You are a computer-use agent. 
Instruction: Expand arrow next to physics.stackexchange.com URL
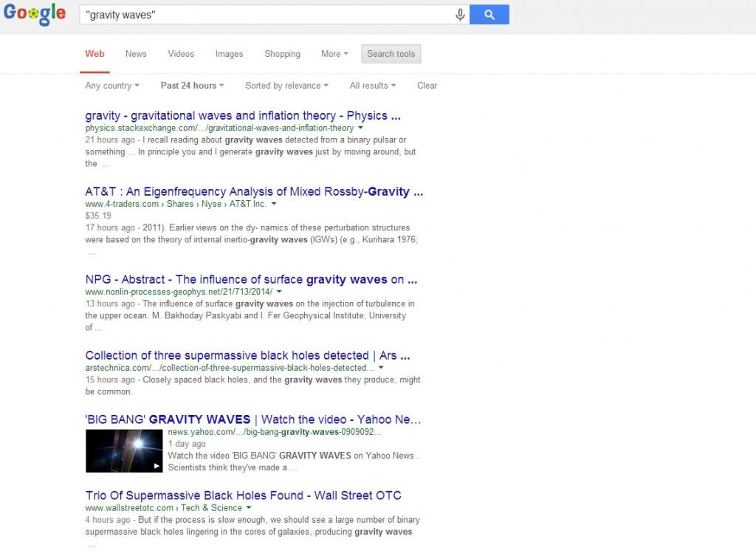pyautogui.click(x=360, y=128)
